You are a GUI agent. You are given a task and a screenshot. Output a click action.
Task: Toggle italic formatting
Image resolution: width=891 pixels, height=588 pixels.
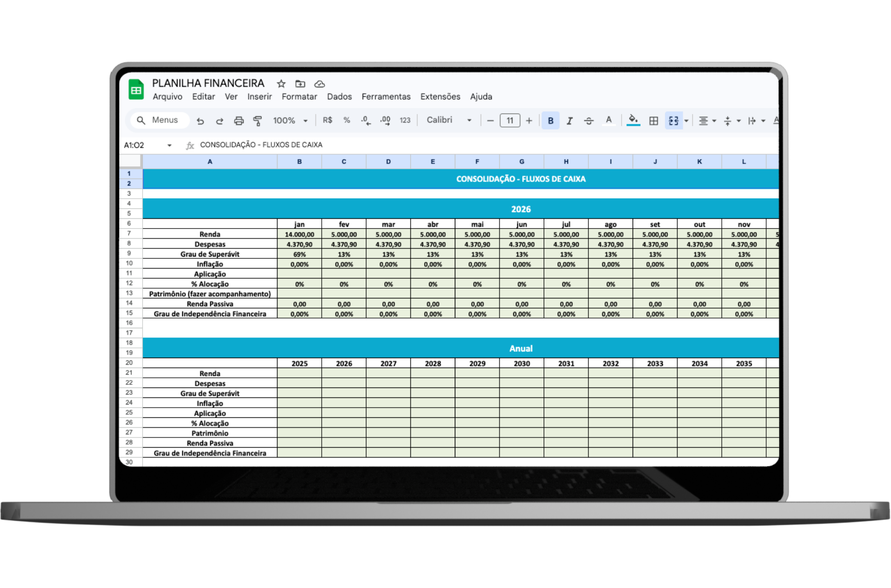pos(569,121)
